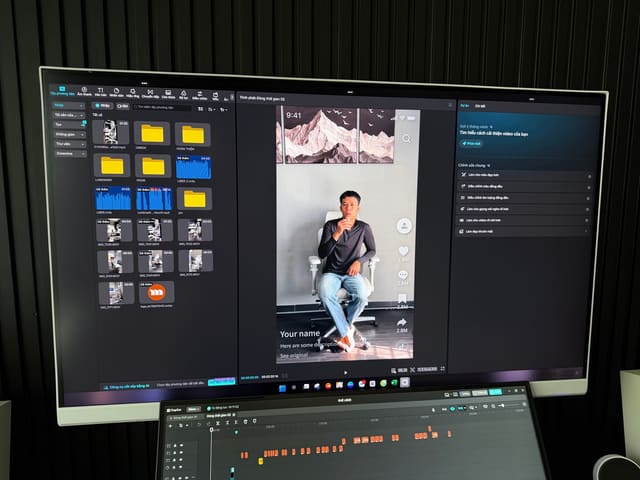640x480 pixels.
Task: Select the yellow clip on the timeline
Action: [260, 461]
